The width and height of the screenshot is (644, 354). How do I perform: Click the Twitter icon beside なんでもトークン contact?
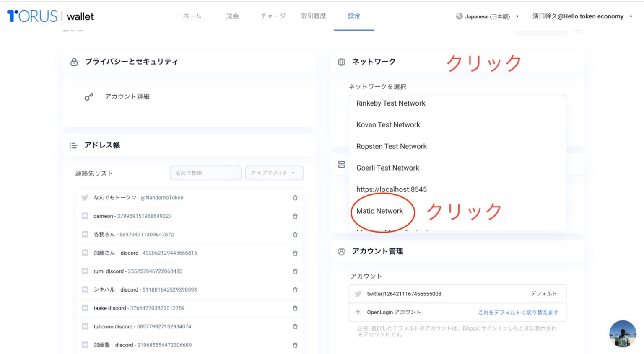(84, 197)
